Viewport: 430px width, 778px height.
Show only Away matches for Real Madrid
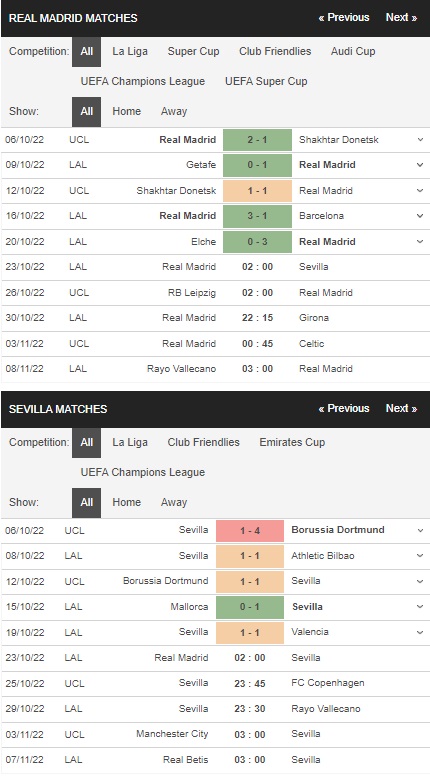click(174, 111)
